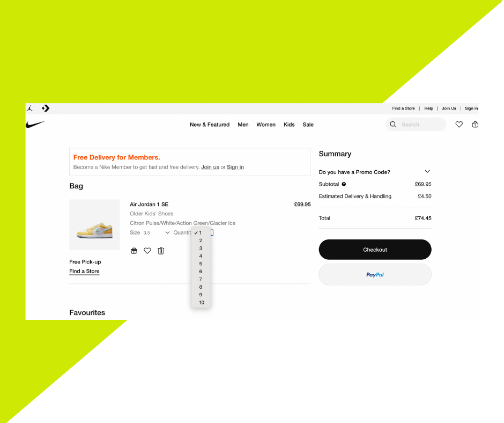Pick quantity 7 in the dropdown
Screen dimensions: 504x423
tap(201, 279)
